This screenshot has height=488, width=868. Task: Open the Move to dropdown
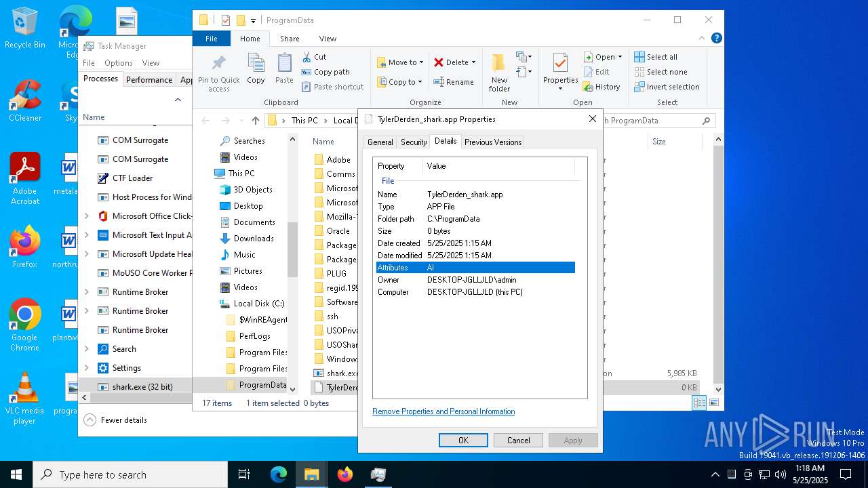400,62
